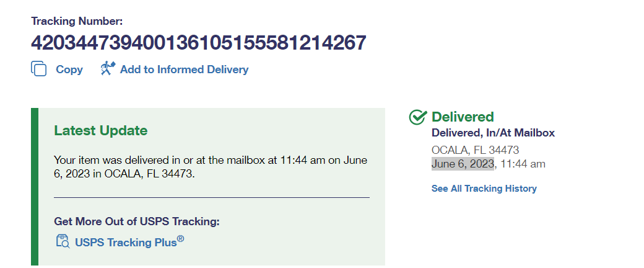Click the USPS Tracking Plus package icon
Screen dimensions: 644x268
click(x=62, y=241)
